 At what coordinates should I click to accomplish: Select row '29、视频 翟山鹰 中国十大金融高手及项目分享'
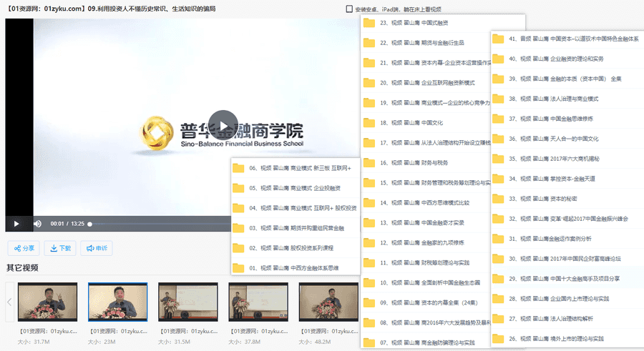pyautogui.click(x=567, y=279)
